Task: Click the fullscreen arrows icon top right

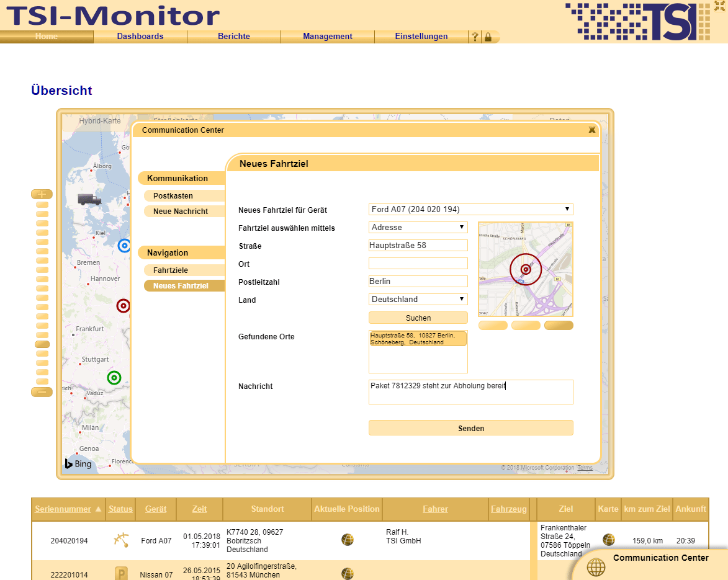Action: pos(719,6)
